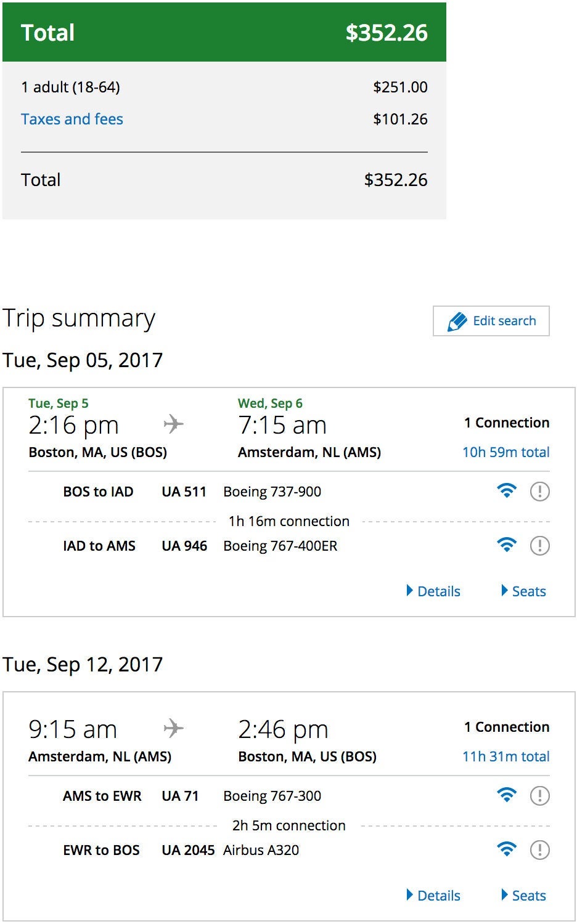This screenshot has height=924, width=577.
Task: Click the alert info icon for IAD to AMS
Action: [x=539, y=546]
